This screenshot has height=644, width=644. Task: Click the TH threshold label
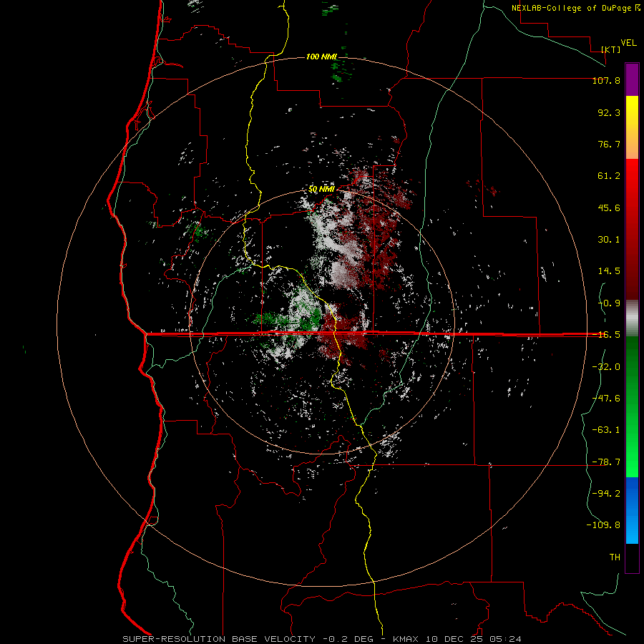[615, 557]
